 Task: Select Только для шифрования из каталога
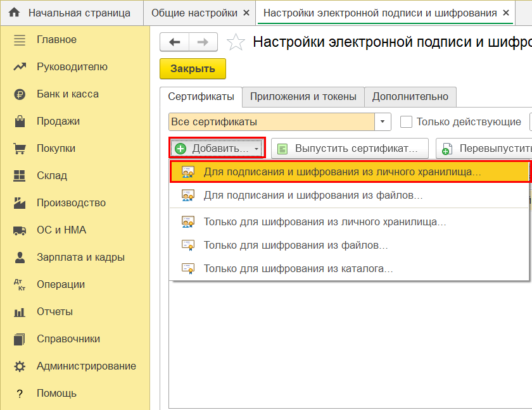349,269
